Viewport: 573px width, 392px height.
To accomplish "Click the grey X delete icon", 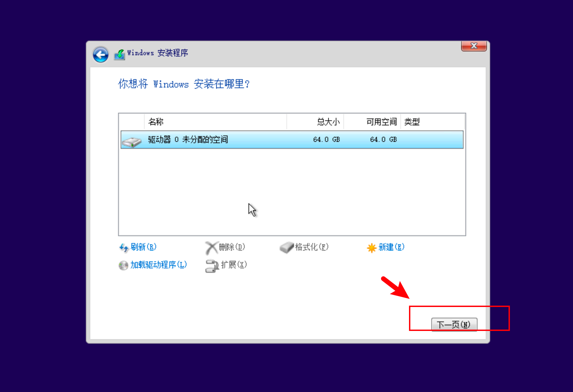I will pos(212,248).
